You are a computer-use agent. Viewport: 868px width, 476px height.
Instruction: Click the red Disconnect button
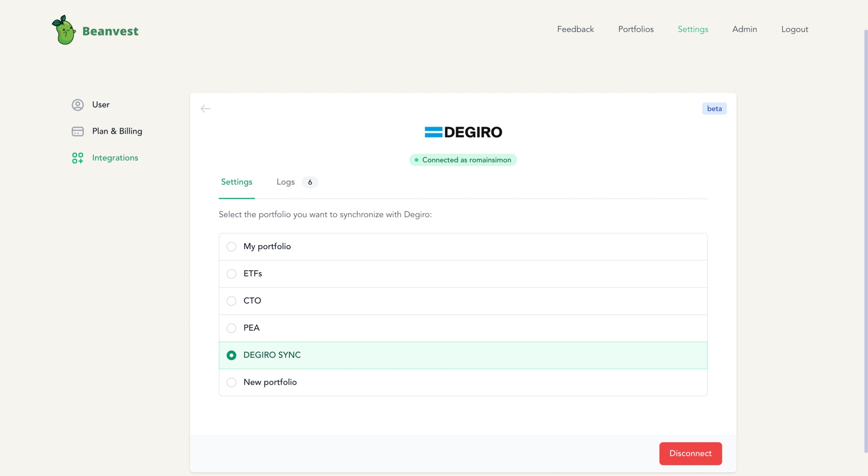(x=690, y=454)
